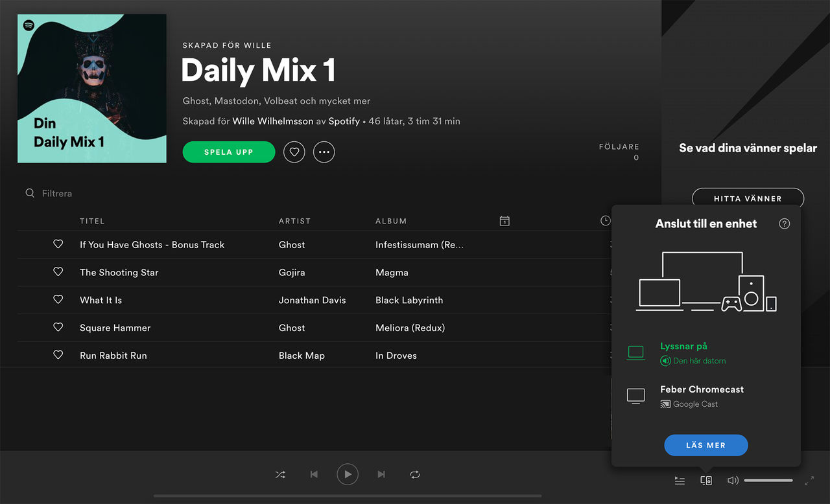830x504 pixels.
Task: Open the play queue icon
Action: pyautogui.click(x=680, y=481)
